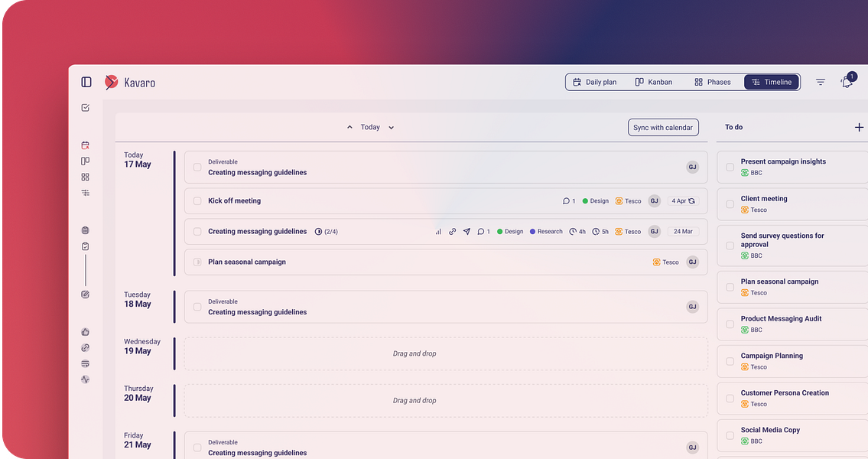Click the Today date label
Screen dimensions: 868x459
click(x=370, y=127)
